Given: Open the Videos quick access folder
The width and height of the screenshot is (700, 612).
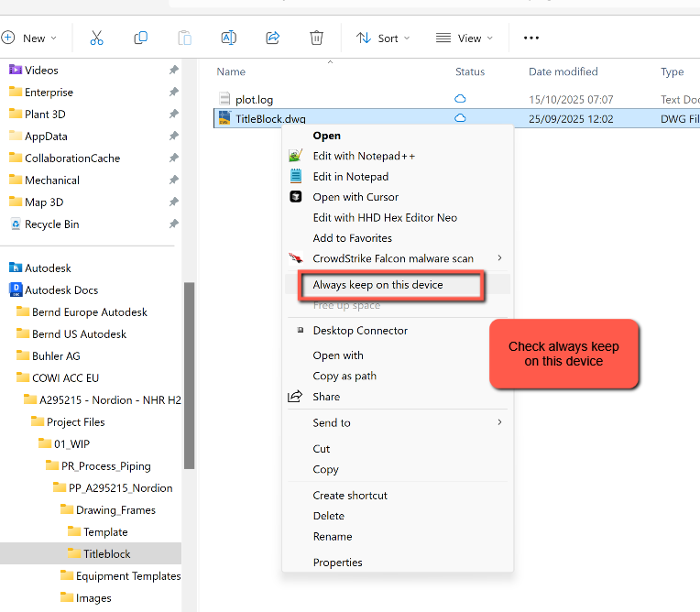Looking at the screenshot, I should point(41,70).
